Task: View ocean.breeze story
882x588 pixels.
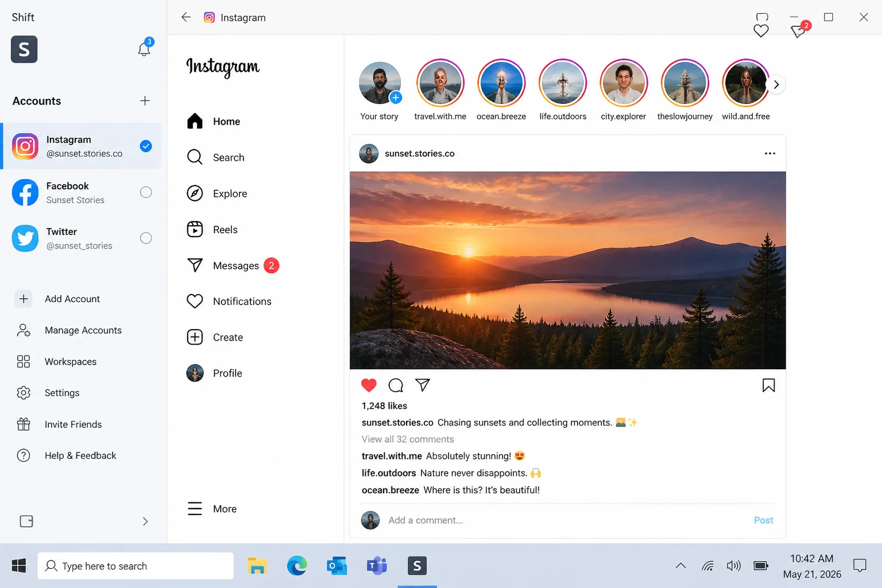Action: pos(501,84)
